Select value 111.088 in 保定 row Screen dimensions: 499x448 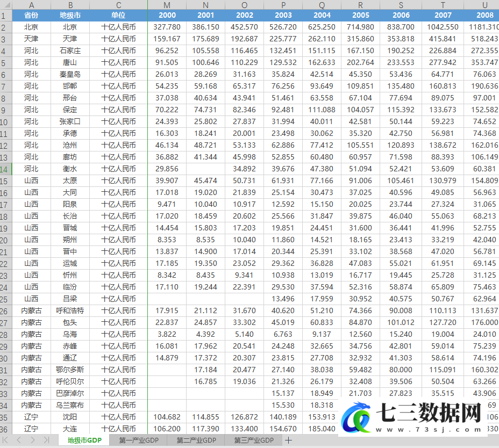pos(322,110)
